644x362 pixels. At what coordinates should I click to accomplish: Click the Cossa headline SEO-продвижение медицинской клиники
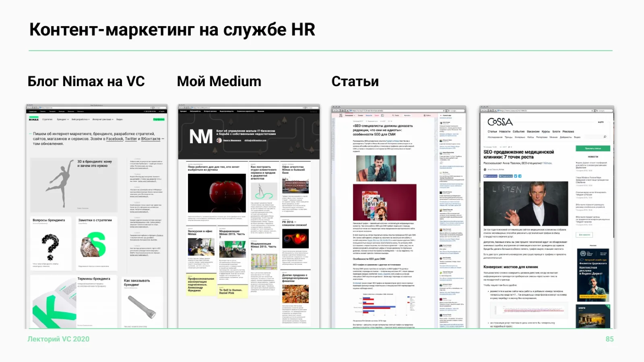point(519,154)
